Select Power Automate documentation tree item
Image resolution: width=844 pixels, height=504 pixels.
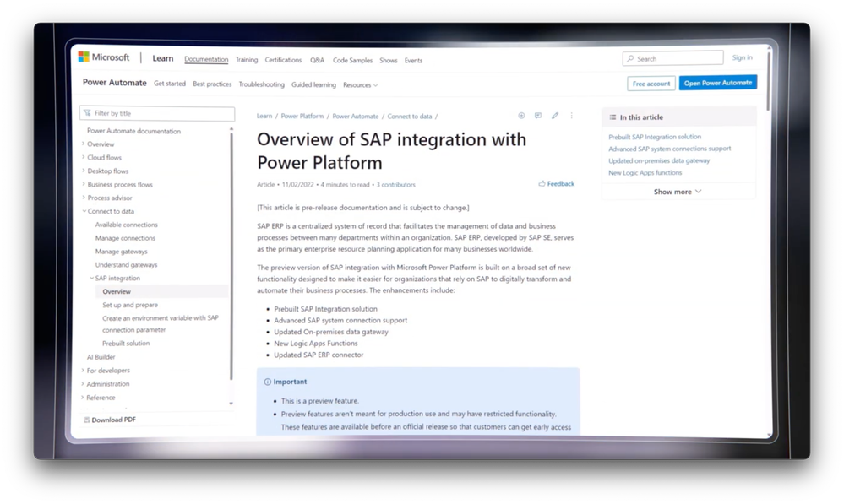pos(134,131)
